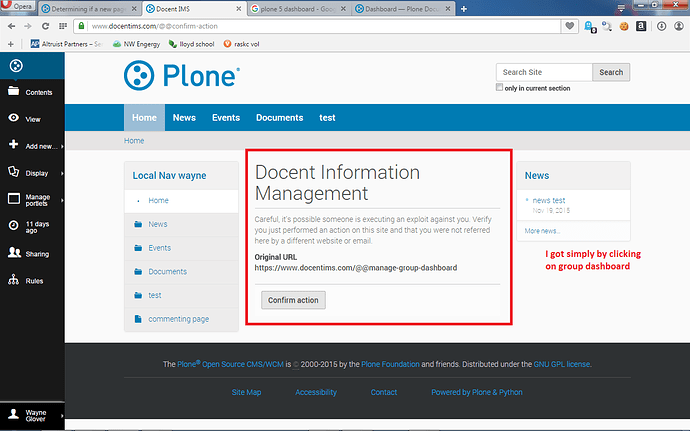The image size is (690, 431).
Task: Open Site Map footer link
Action: [x=246, y=392]
